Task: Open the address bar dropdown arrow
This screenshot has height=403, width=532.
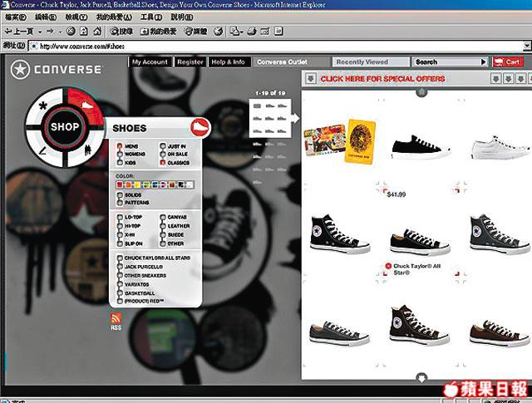Action: coord(527,46)
